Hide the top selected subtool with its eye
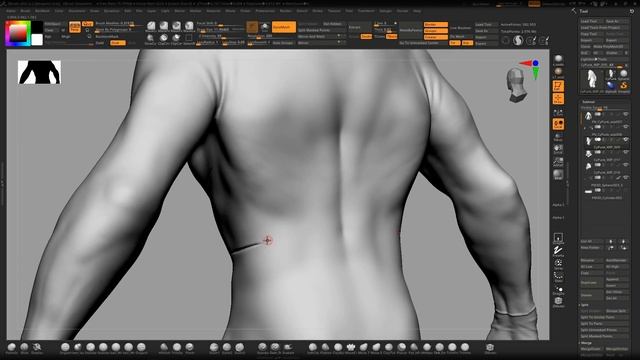Viewport: 640px width, 360px height. (x=625, y=115)
